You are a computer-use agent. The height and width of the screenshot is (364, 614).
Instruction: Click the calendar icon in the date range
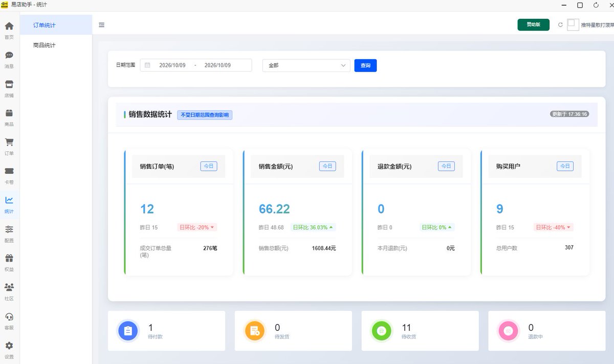[x=147, y=65]
